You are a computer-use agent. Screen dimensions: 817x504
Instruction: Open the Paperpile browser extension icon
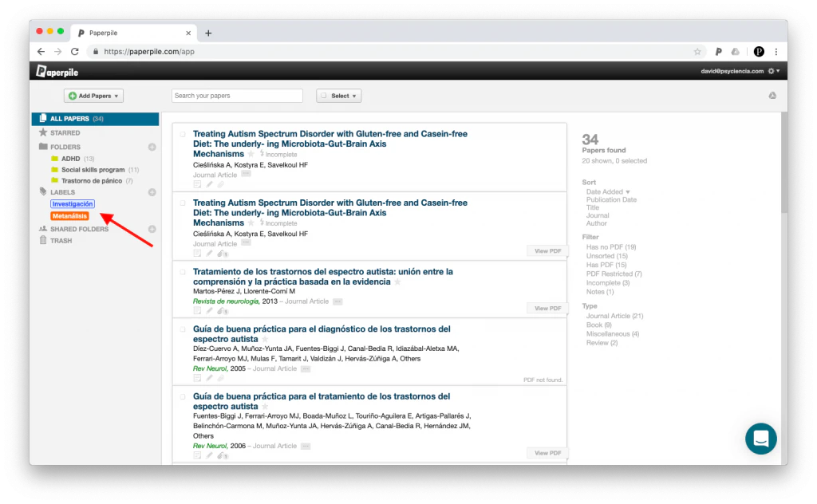click(719, 52)
